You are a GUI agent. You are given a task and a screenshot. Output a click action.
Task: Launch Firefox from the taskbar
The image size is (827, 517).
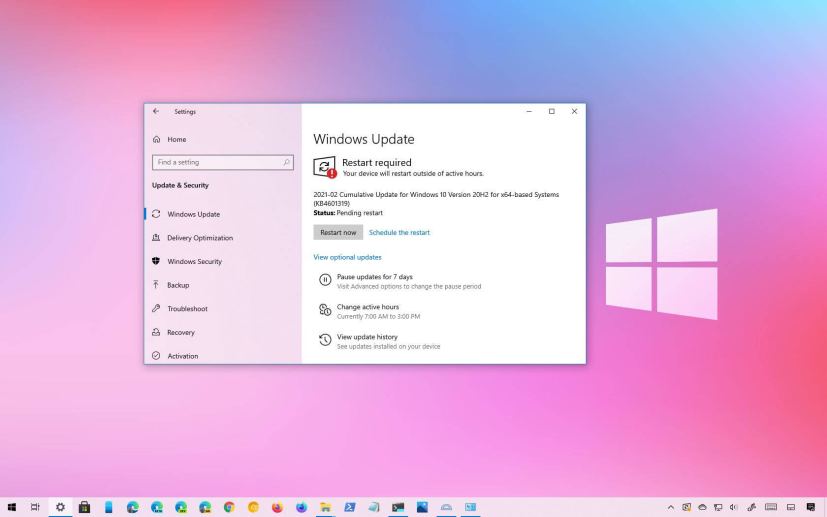pos(277,508)
